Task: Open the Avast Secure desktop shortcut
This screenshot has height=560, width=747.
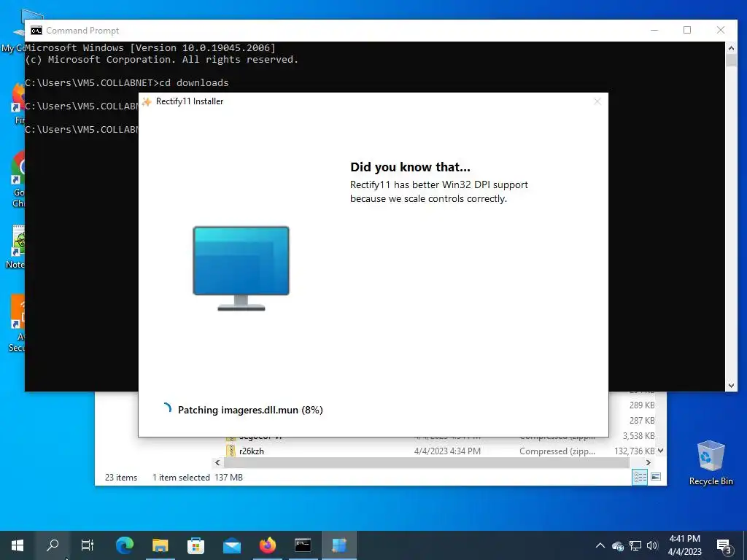Action: 18,324
